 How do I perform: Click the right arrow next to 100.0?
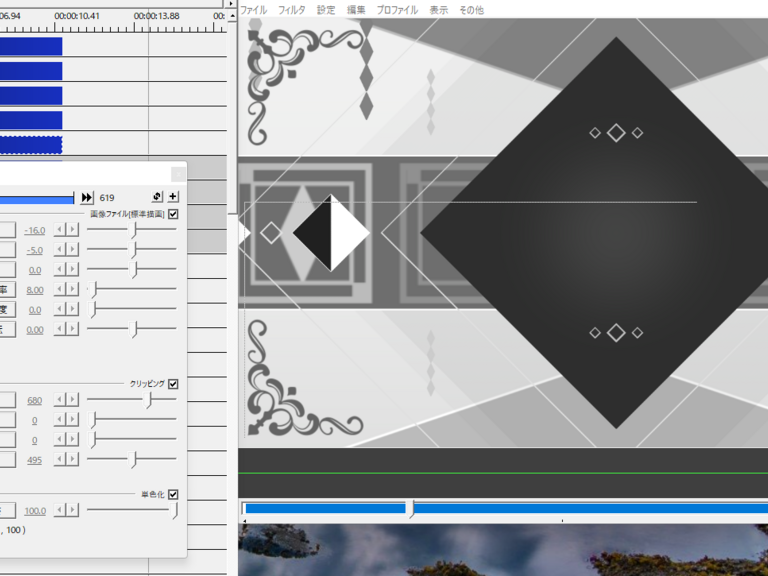(72, 510)
